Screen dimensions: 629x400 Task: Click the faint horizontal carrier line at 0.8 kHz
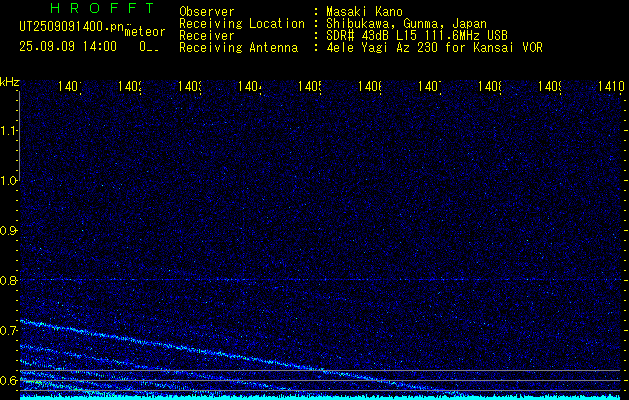pyautogui.click(x=320, y=279)
